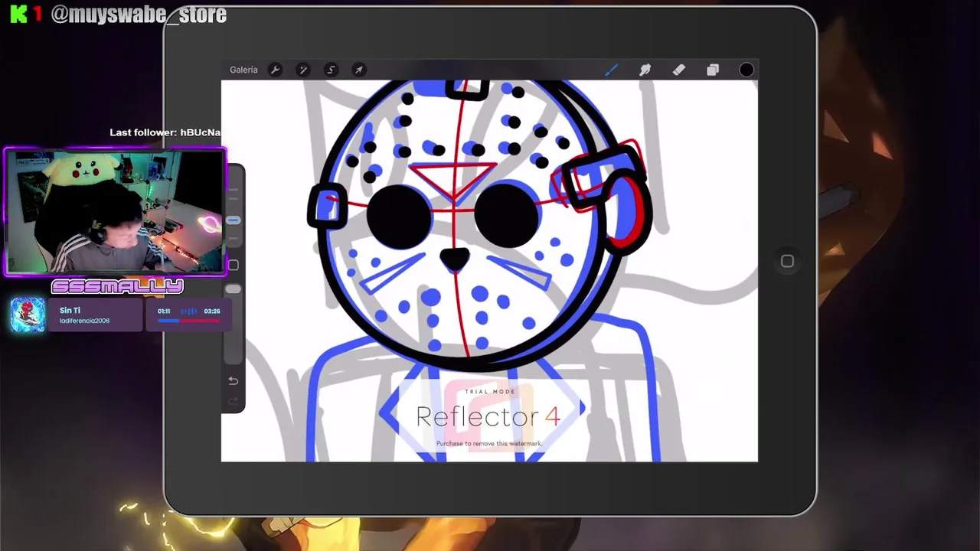Screen dimensions: 980x551
Task: Select the Smudge finger tool
Action: point(645,70)
